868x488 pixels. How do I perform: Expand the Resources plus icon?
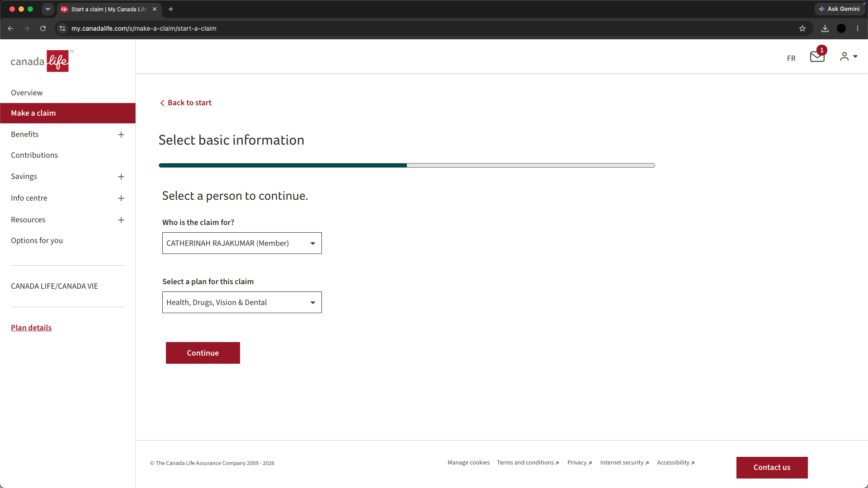point(121,220)
